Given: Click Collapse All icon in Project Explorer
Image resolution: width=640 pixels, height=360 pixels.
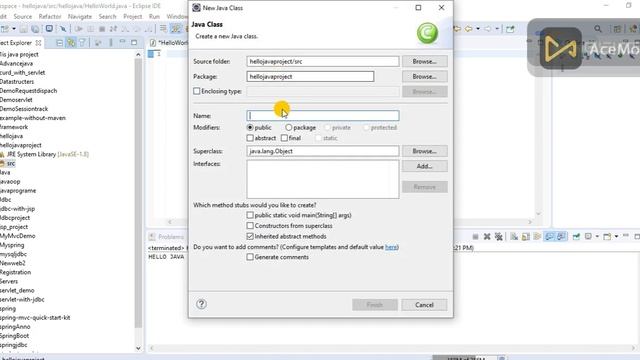Looking at the screenshot, I should [x=60, y=43].
